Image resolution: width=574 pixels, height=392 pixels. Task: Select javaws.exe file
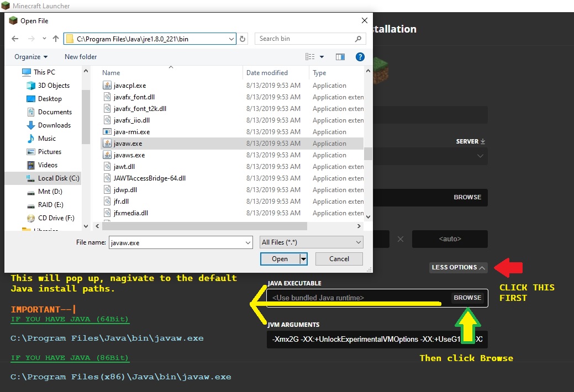[x=129, y=155]
